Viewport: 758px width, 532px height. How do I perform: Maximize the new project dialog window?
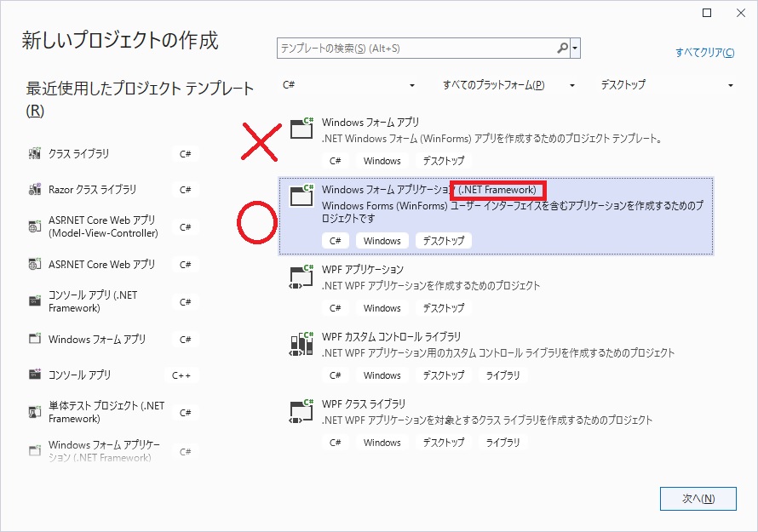[x=707, y=13]
